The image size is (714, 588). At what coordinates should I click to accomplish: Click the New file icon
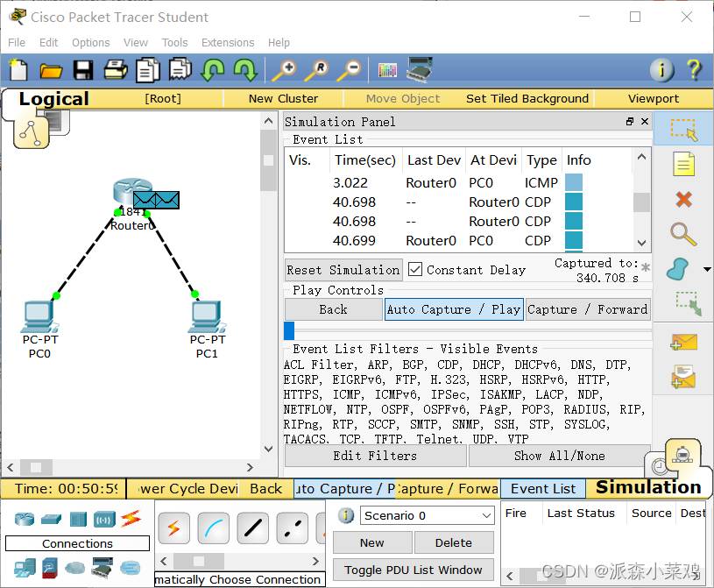18,70
